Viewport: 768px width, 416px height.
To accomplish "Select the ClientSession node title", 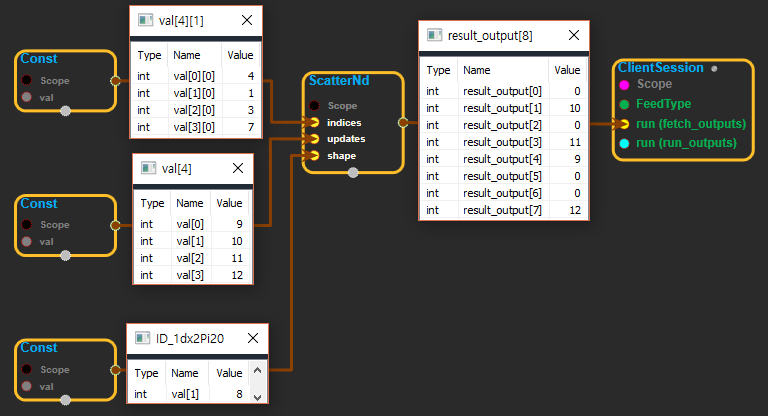I will pos(660,67).
